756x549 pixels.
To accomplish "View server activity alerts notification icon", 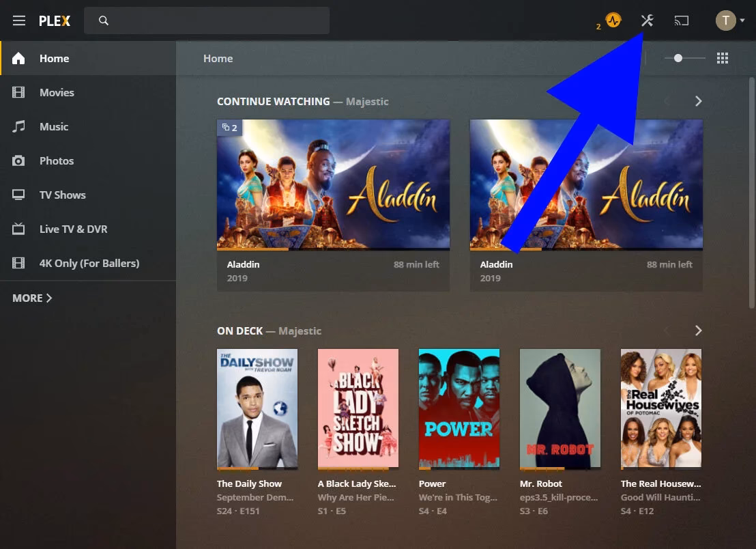I will (611, 20).
